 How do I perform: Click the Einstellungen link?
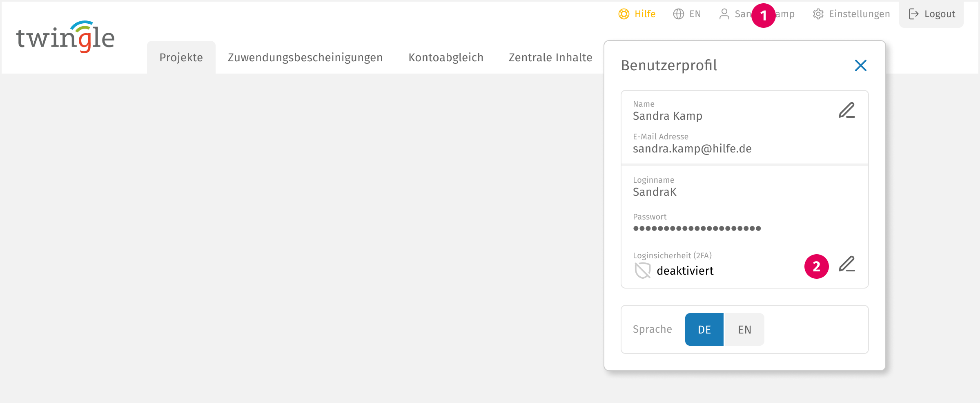[x=859, y=14]
